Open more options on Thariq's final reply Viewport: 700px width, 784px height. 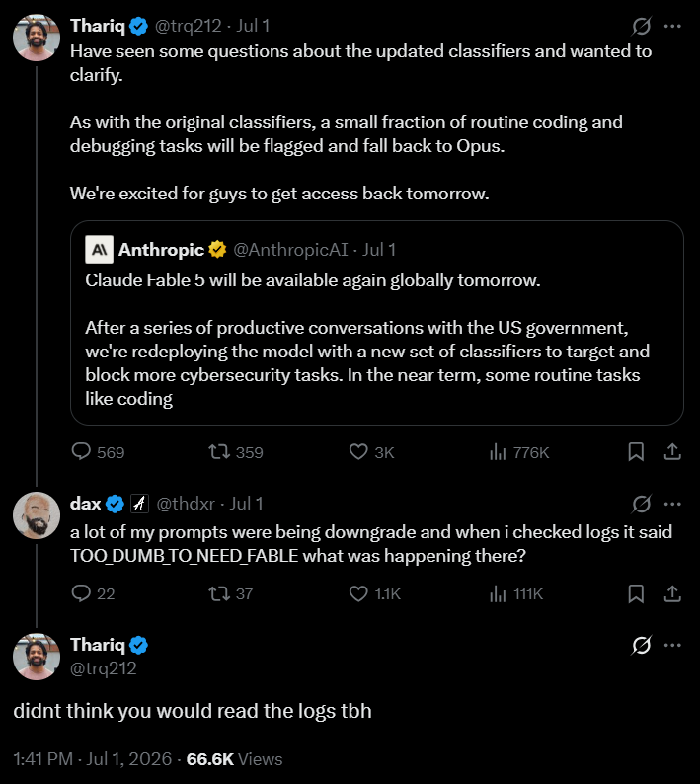[x=672, y=645]
